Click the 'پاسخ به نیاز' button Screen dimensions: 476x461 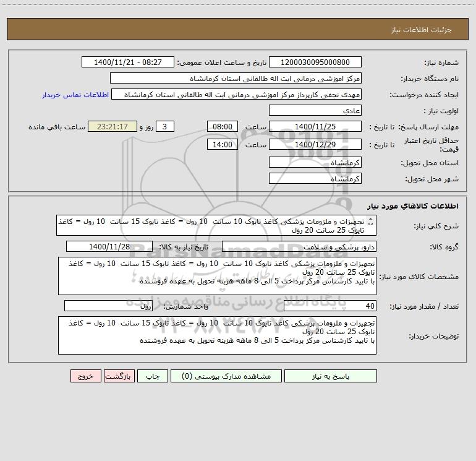[331, 376]
